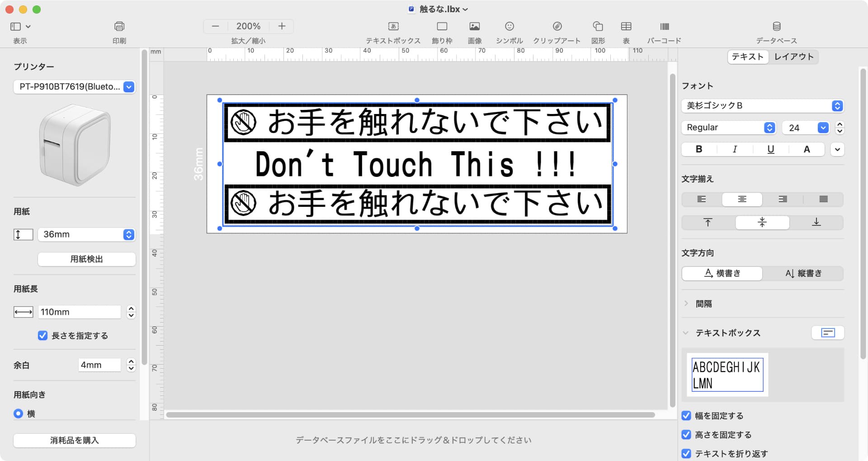The image size is (868, 461).
Task: Apply bold to the selected text
Action: (698, 149)
